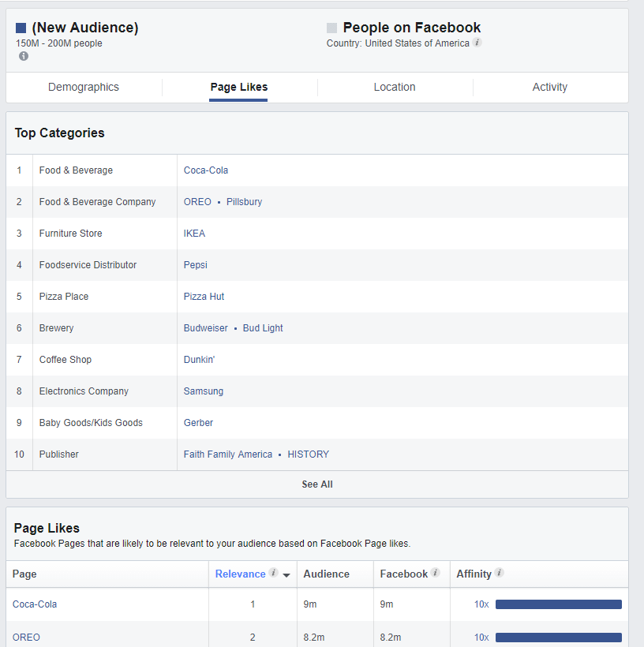
Task: Click the People on Facebook heading
Action: pos(412,28)
